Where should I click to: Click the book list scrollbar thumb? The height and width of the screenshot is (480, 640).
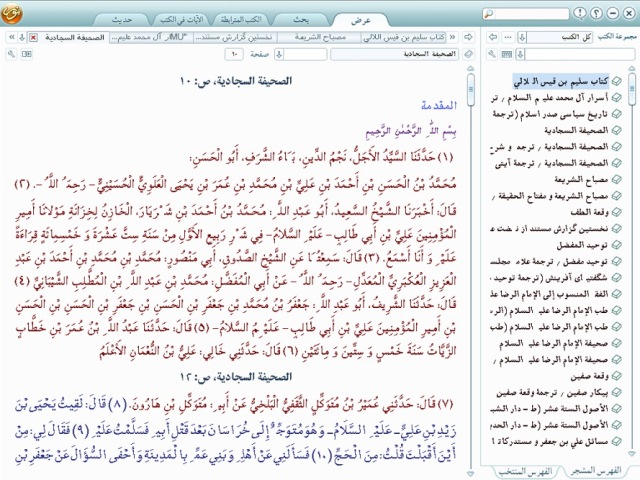point(632,88)
